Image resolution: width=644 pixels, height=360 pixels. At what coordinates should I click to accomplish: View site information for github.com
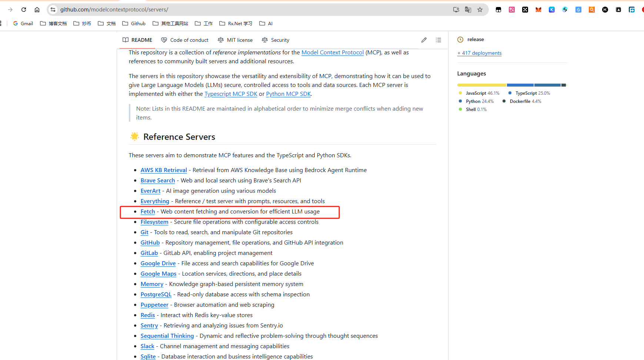pos(53,10)
